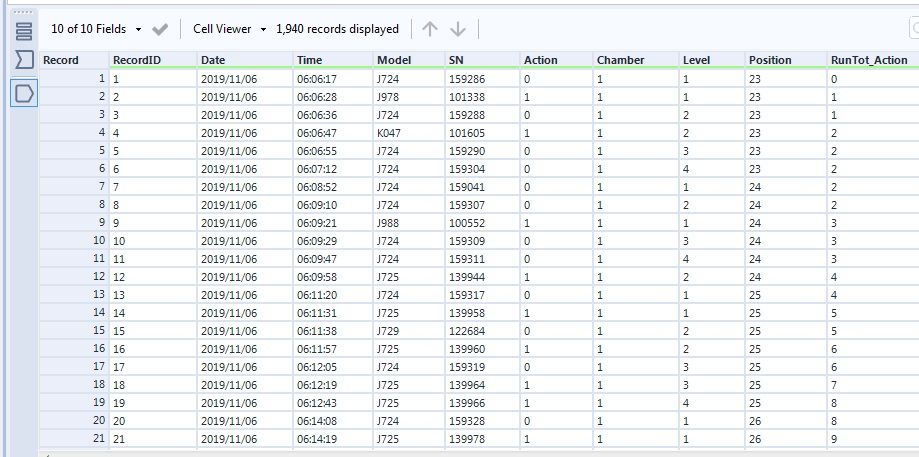Screen dimensions: 919x457
Task: Click SN cell 159286
Action: click(482, 79)
